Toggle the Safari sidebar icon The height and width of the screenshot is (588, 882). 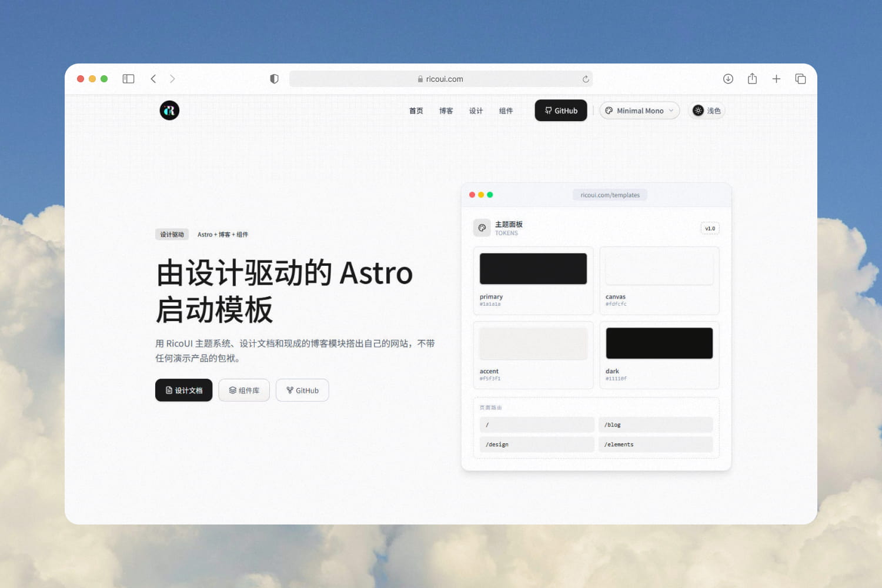(x=128, y=79)
